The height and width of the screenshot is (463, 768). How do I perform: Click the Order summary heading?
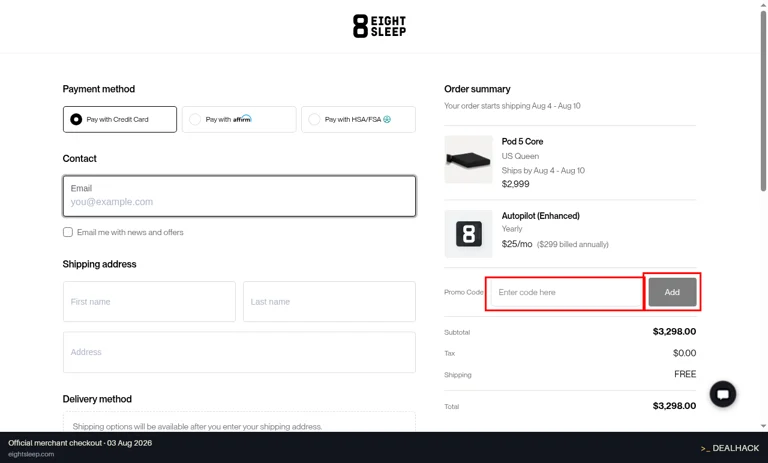477,89
